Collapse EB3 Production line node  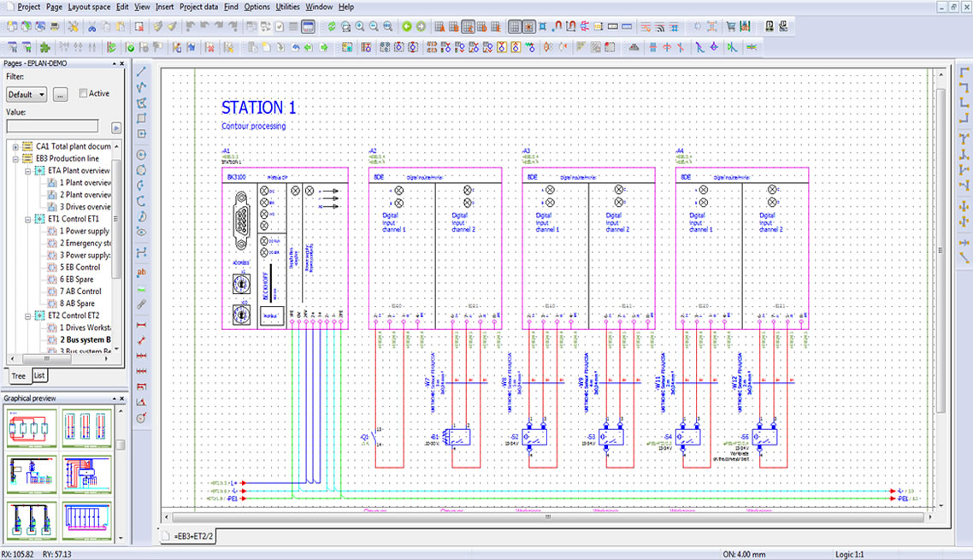click(x=15, y=159)
